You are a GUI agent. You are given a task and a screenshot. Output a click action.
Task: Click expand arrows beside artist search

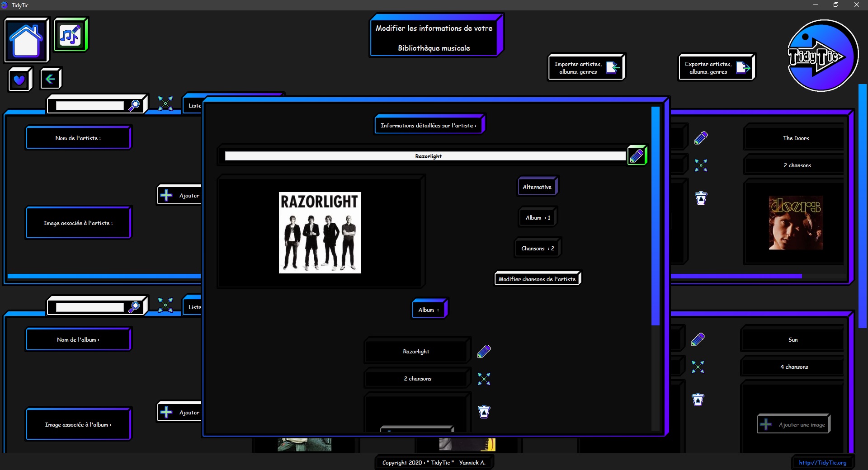[x=165, y=103]
